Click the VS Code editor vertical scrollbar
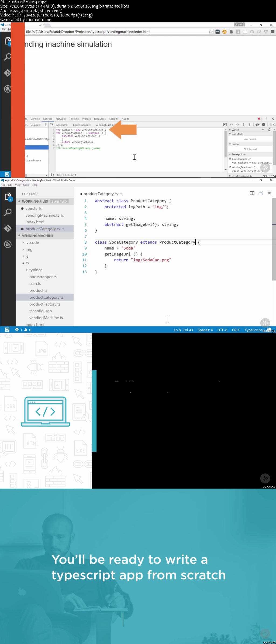 tap(274, 239)
